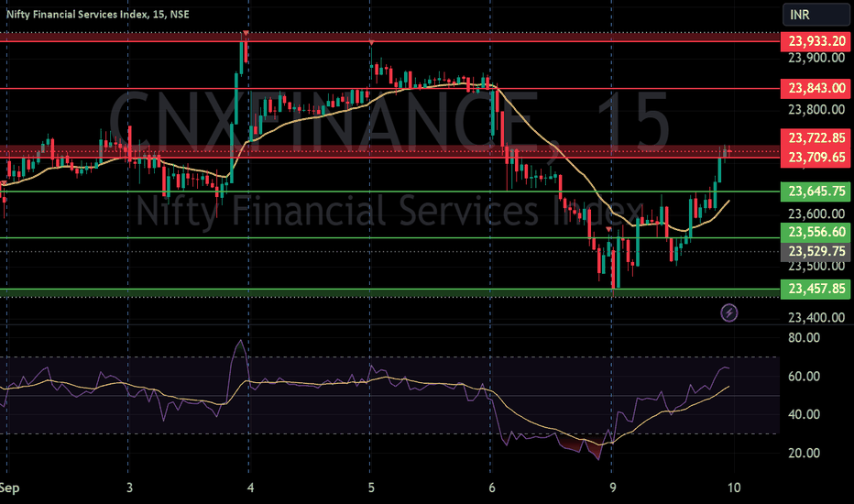Click the Sep month label on time axis
This screenshot has height=504, width=854.
[x=9, y=488]
